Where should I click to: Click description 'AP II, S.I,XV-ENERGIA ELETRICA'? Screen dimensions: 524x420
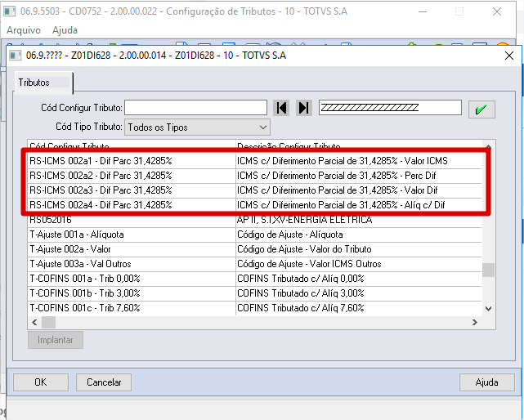(304, 220)
